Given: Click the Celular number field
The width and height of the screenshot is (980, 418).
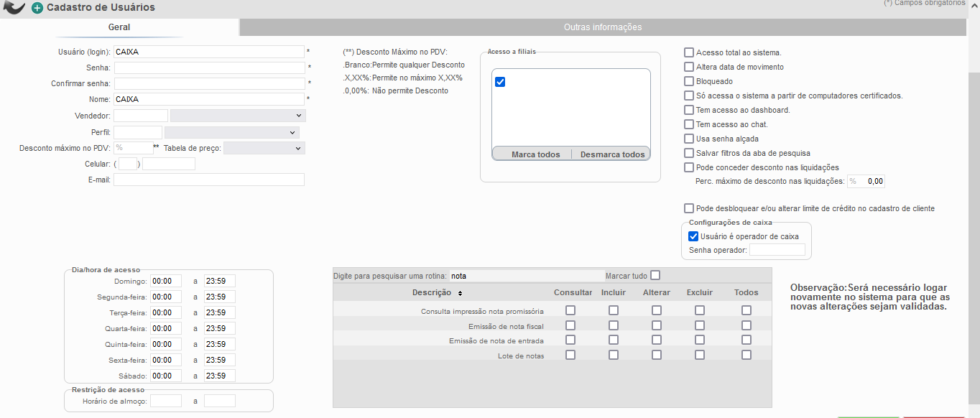Looking at the screenshot, I should tap(169, 164).
